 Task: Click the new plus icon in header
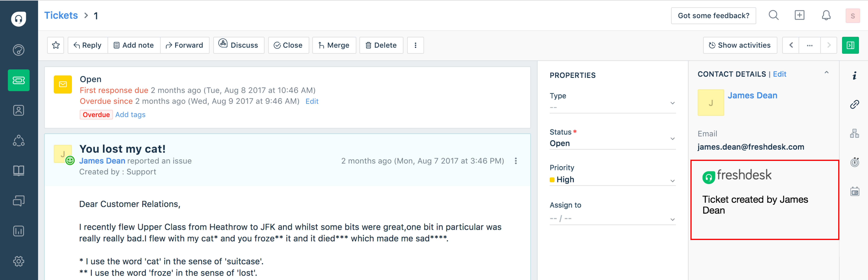click(799, 15)
